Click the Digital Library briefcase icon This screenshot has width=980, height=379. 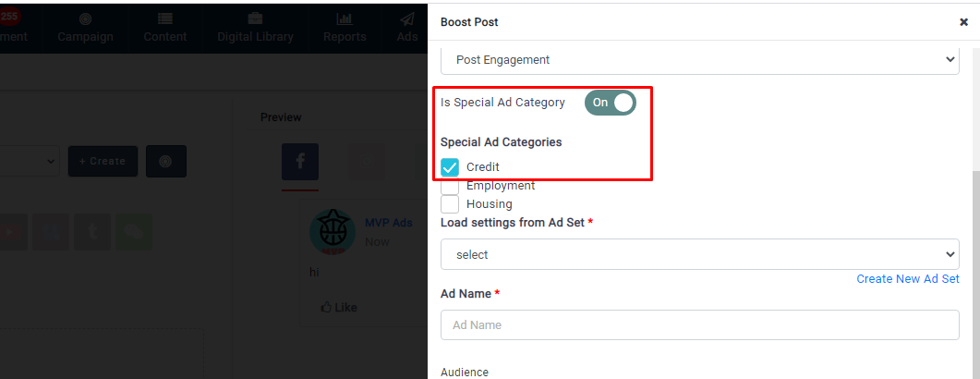point(255,18)
